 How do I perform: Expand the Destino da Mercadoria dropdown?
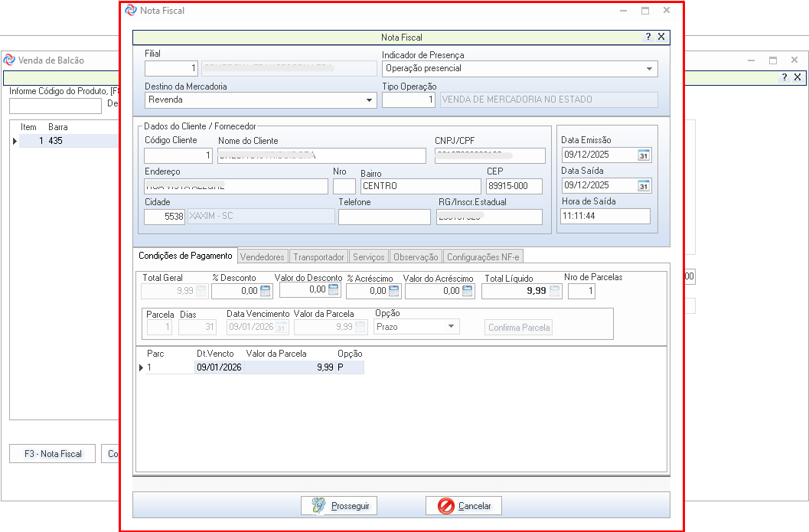369,100
